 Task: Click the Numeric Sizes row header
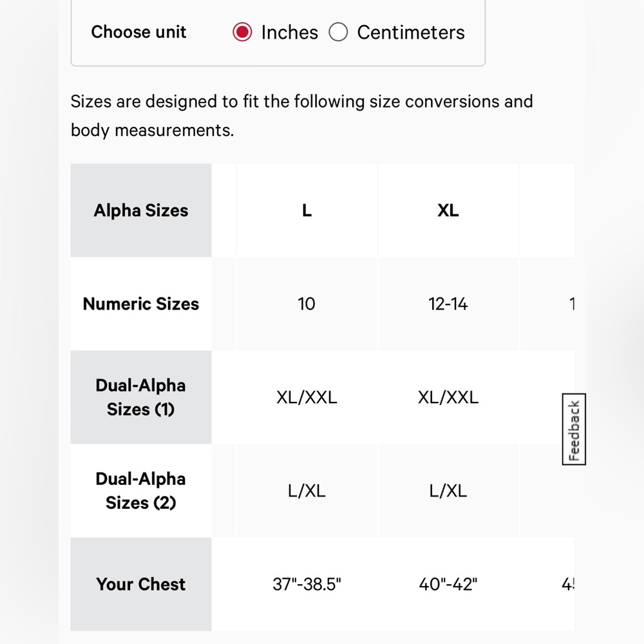(x=141, y=304)
